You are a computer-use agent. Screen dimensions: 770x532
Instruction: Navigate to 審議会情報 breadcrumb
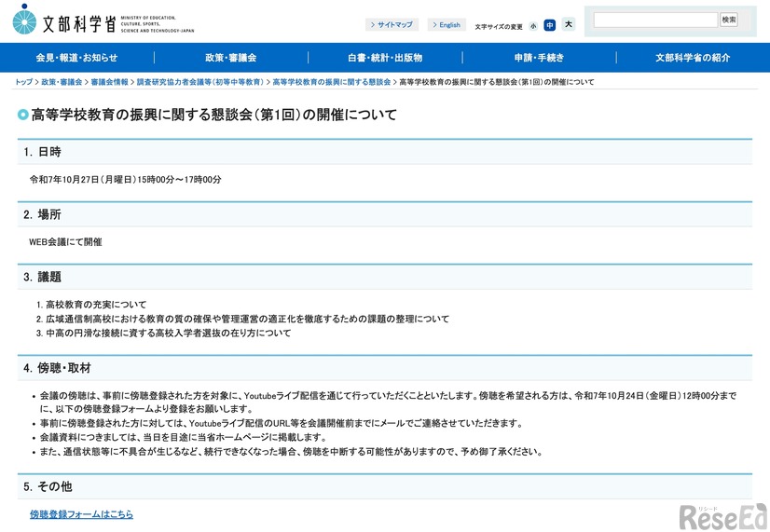(x=109, y=82)
